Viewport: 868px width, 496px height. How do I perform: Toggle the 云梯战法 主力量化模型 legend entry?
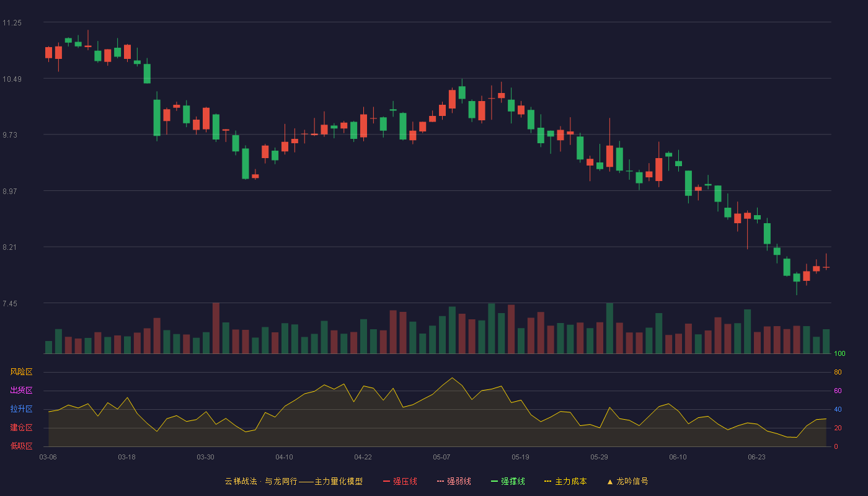tap(293, 481)
